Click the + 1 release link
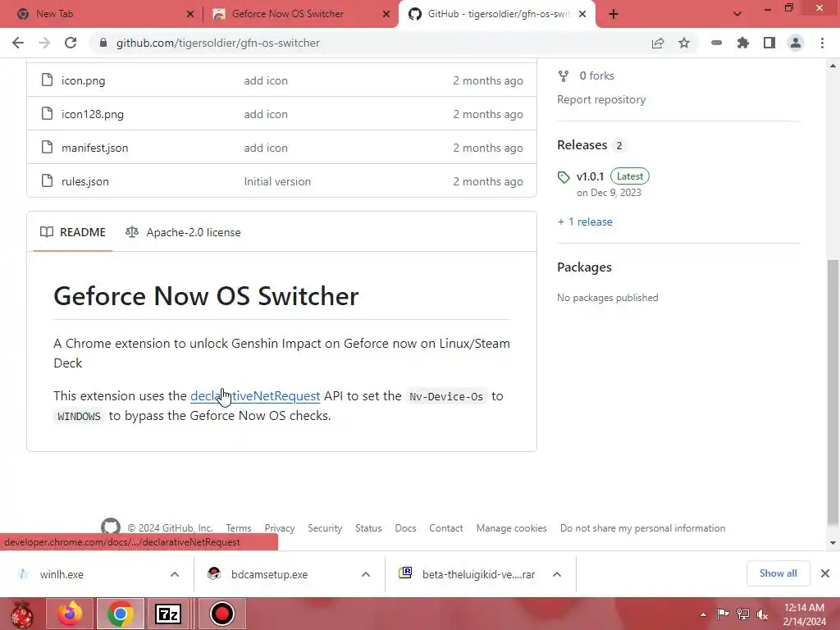Screen dimensions: 840x630 [584, 221]
